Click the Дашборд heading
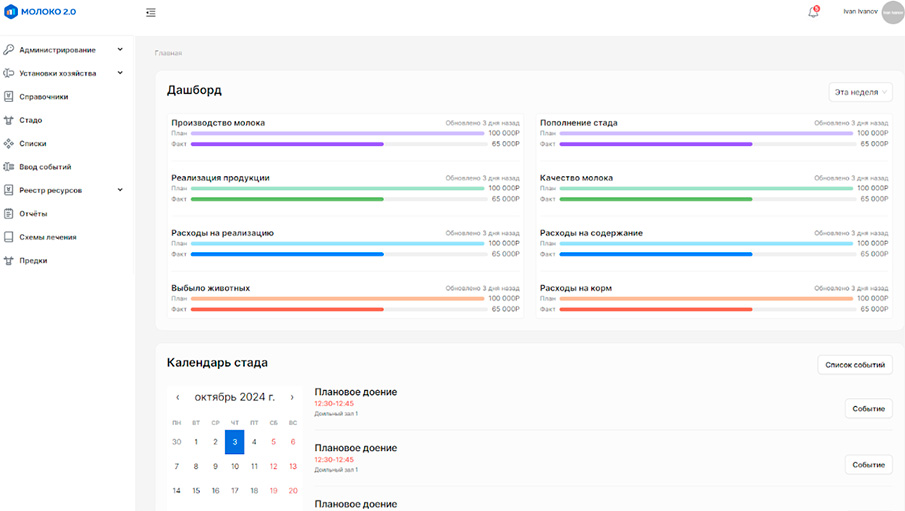The width and height of the screenshot is (905, 511). coord(194,90)
